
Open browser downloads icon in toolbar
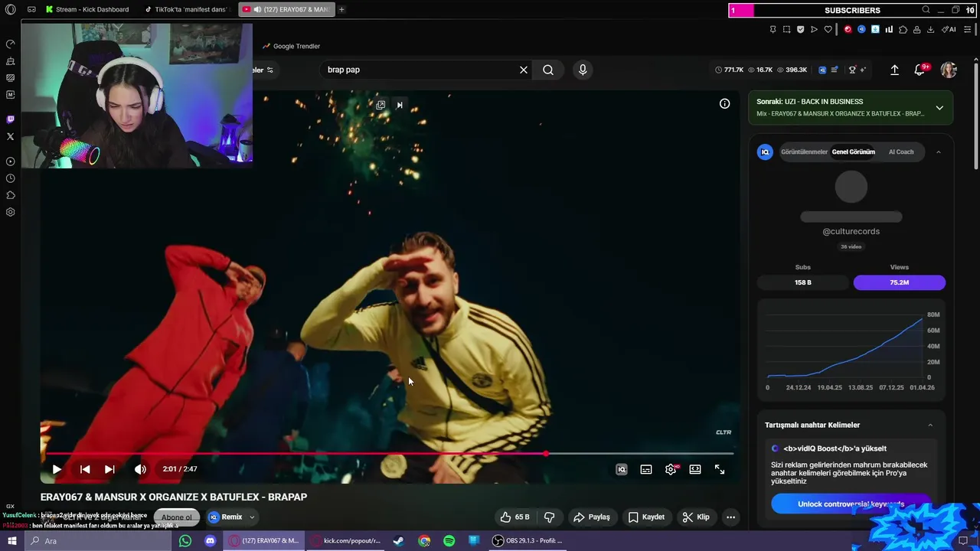pos(930,29)
